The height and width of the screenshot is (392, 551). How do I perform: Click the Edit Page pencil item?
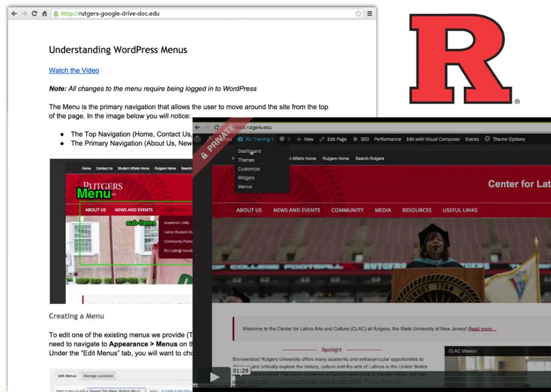click(x=333, y=139)
